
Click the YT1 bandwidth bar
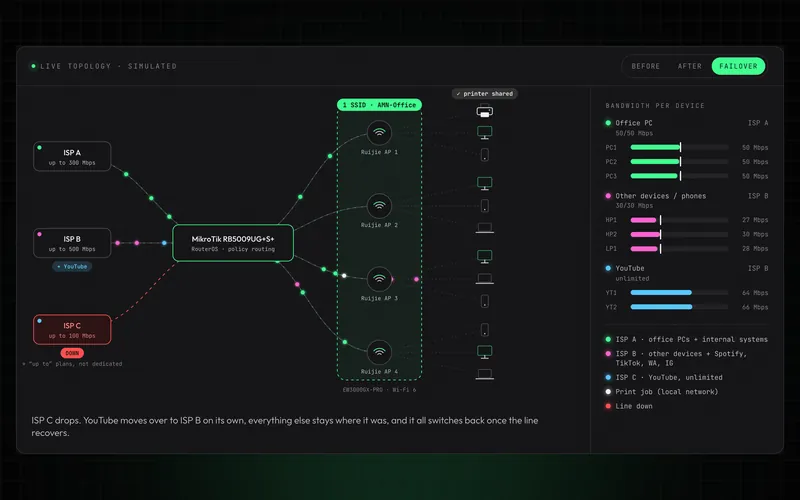coord(679,293)
